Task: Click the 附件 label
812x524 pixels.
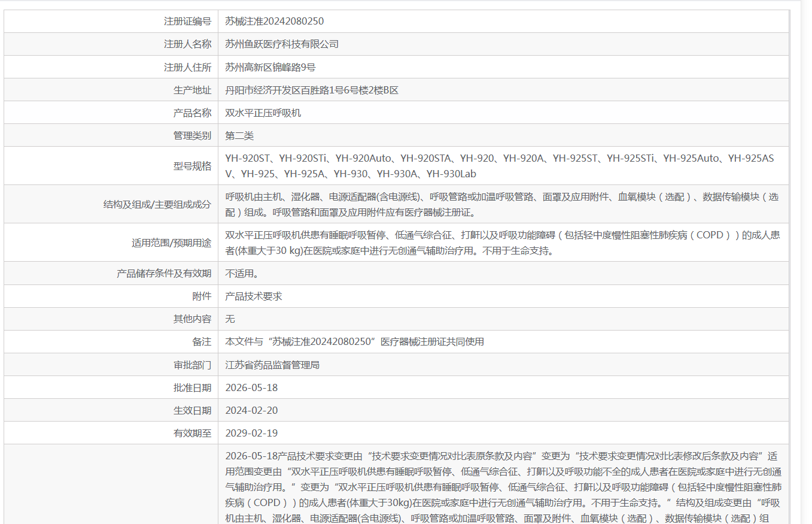Action: pyautogui.click(x=202, y=296)
